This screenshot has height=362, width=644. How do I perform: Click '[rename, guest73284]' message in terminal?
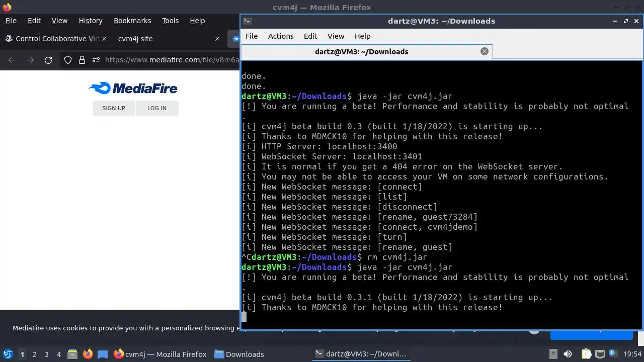point(427,217)
